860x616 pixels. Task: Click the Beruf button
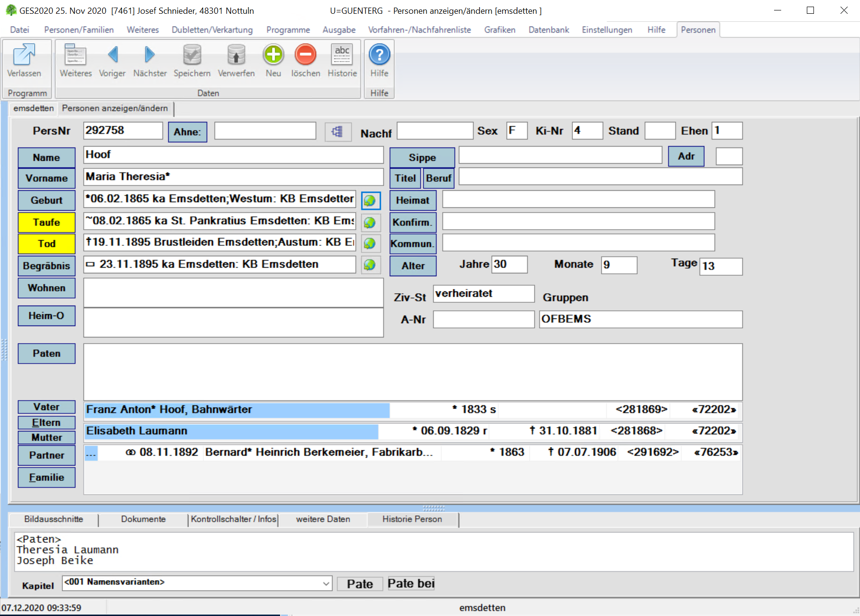[x=438, y=178]
